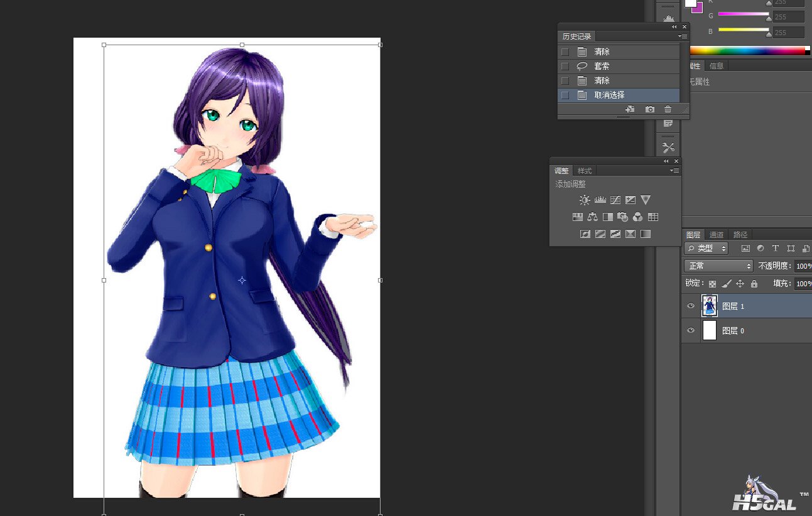Add a Black & White adjustment
Viewport: 812px width, 516px height.
click(x=608, y=217)
